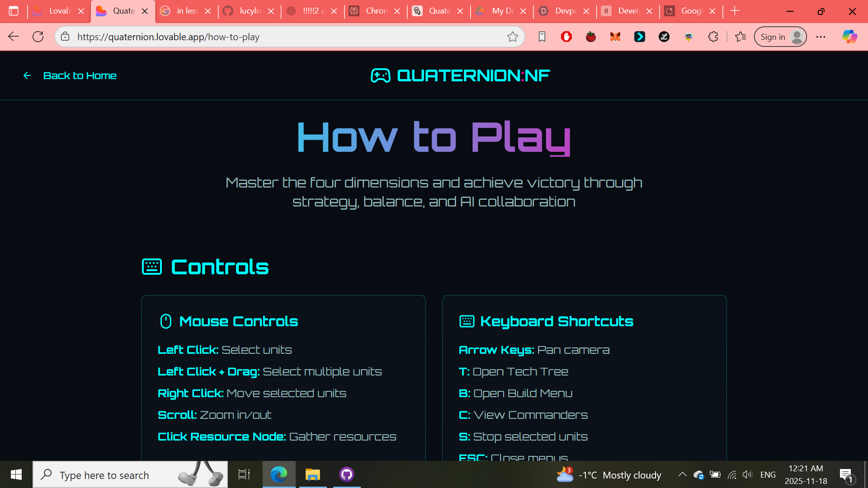
Task: Click the favorite star in address bar
Action: coord(512,37)
